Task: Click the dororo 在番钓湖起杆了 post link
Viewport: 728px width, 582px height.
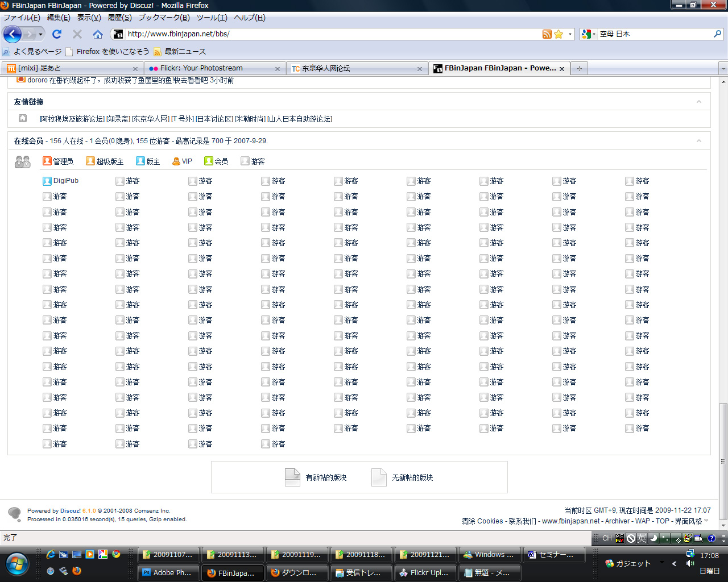Action: [x=131, y=80]
